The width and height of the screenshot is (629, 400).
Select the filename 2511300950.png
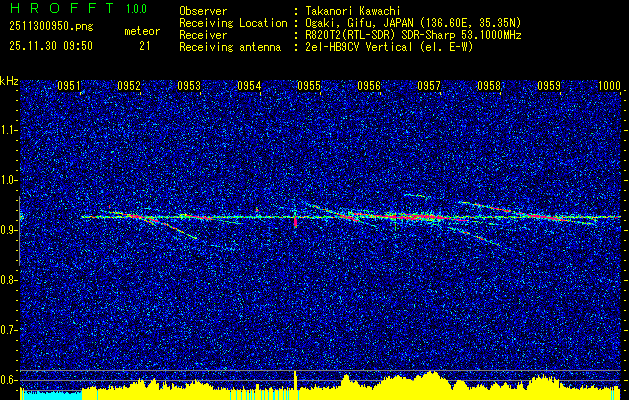click(x=51, y=27)
